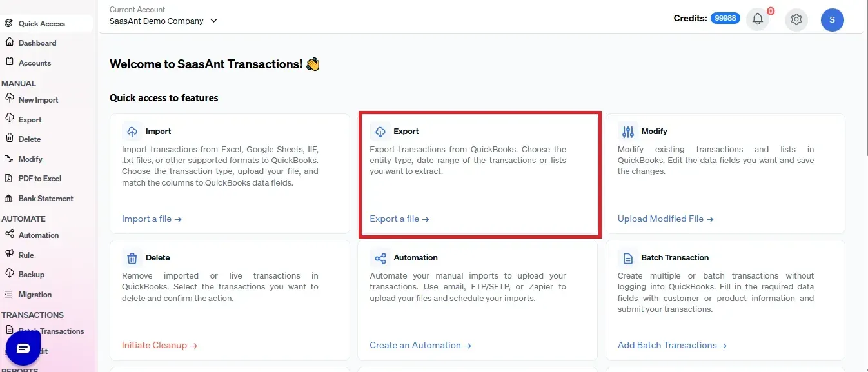The image size is (868, 372).
Task: Click the Modify card sliders icon
Action: tap(628, 132)
